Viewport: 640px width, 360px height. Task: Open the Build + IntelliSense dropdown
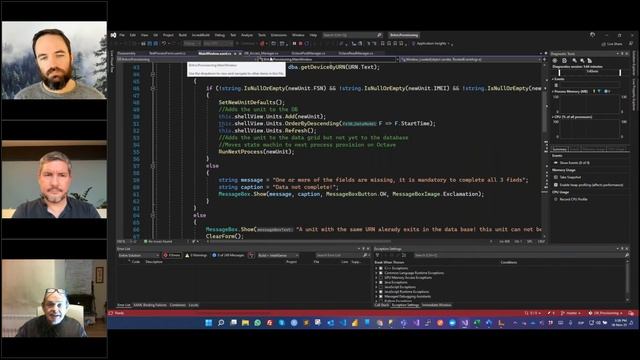[278, 255]
